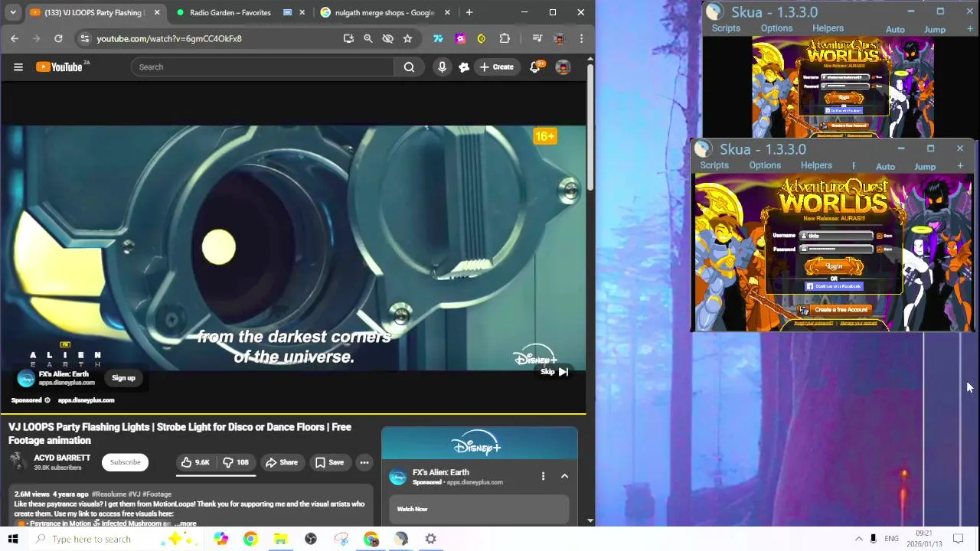Open Scripts menu in lower Skua window

click(714, 165)
